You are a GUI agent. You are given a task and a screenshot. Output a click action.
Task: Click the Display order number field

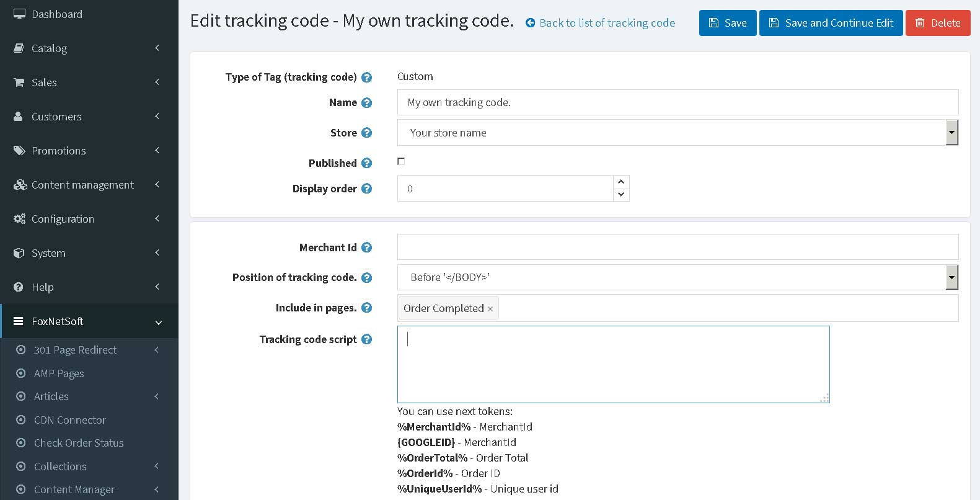(505, 189)
